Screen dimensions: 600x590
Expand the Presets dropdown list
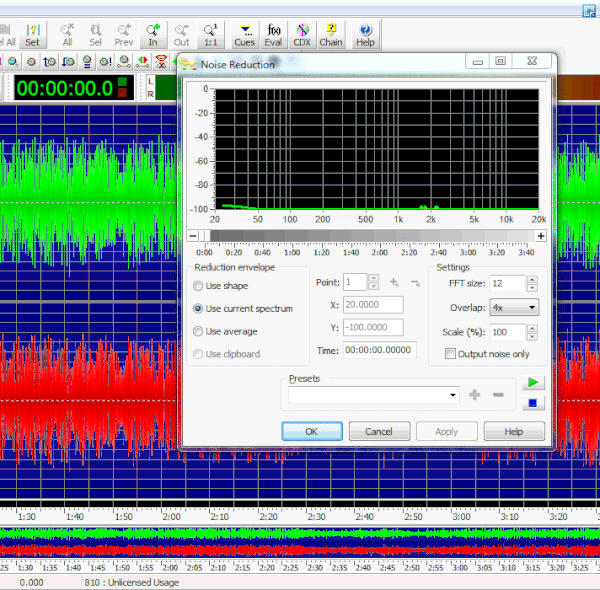[x=453, y=396]
